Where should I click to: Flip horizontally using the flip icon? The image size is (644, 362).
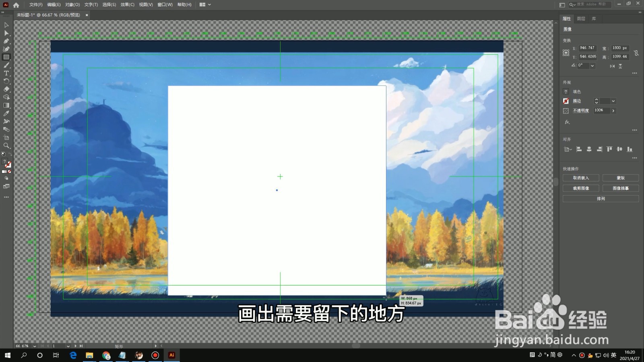tap(612, 66)
